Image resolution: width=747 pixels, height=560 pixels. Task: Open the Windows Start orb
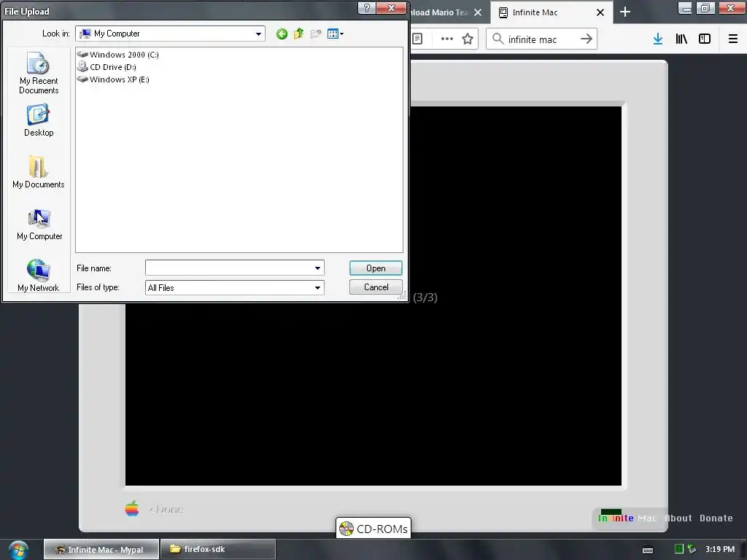click(x=18, y=550)
